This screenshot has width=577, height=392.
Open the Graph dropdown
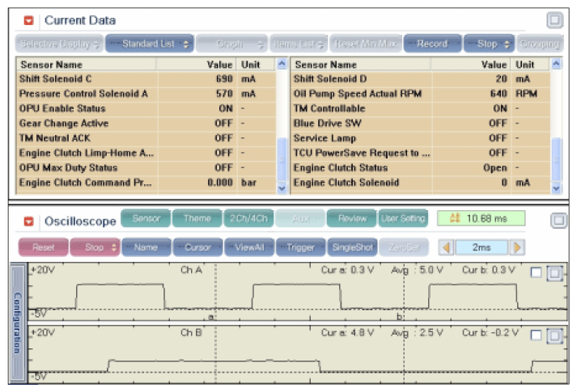(231, 44)
